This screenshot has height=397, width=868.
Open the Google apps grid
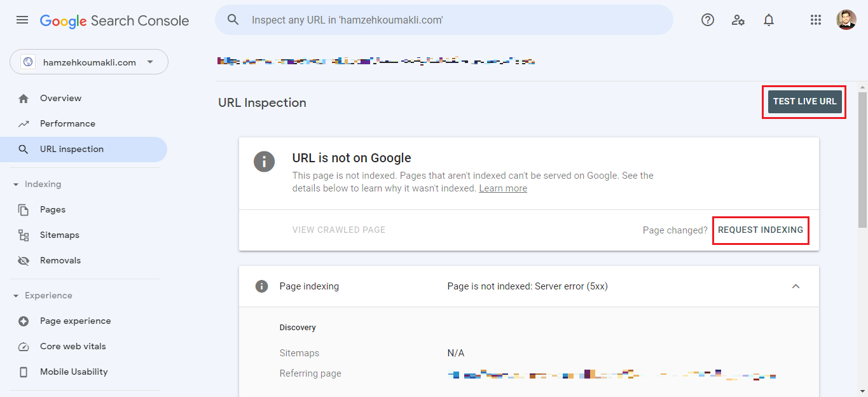coord(816,20)
